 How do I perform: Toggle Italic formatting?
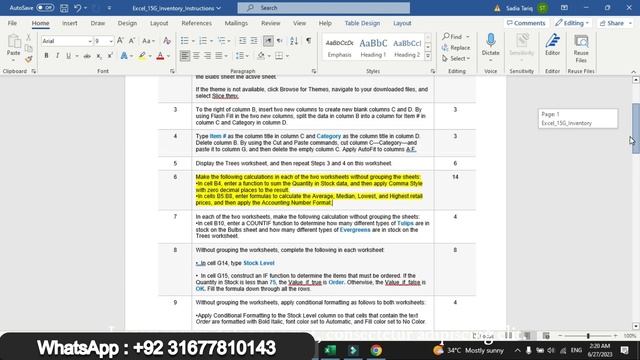(57, 56)
